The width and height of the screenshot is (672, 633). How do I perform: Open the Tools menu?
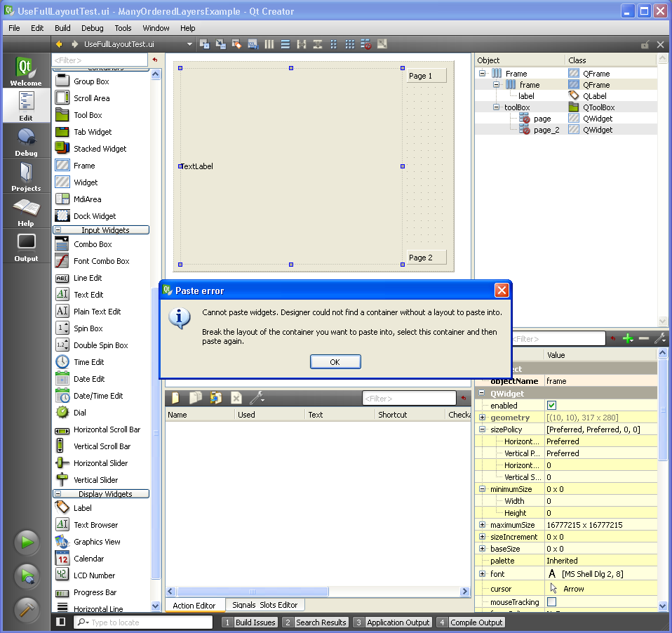coord(123,28)
